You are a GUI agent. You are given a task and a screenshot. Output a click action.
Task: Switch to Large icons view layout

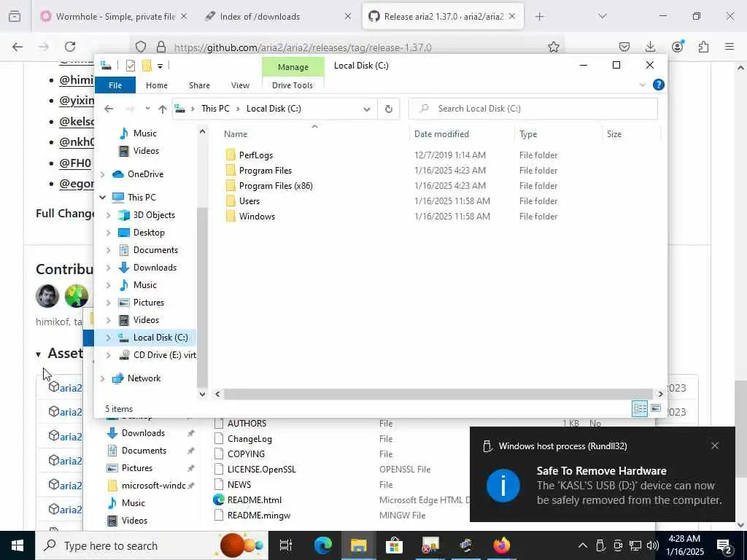pyautogui.click(x=656, y=408)
